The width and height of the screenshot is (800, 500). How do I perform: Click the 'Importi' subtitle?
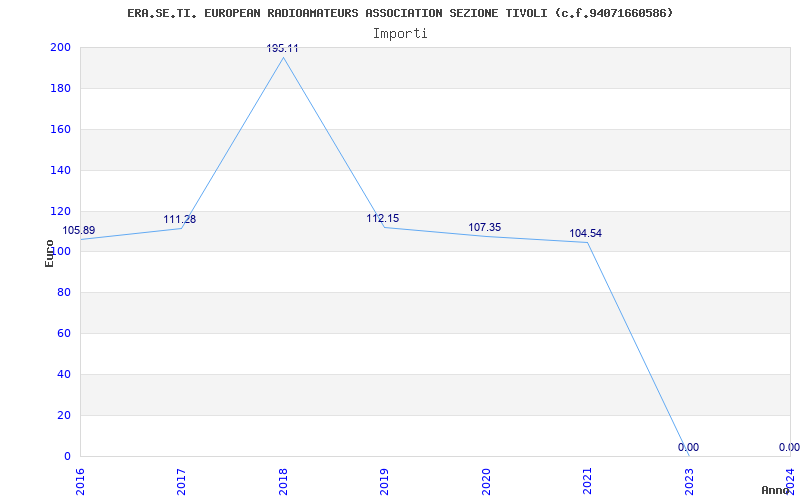coord(400,34)
